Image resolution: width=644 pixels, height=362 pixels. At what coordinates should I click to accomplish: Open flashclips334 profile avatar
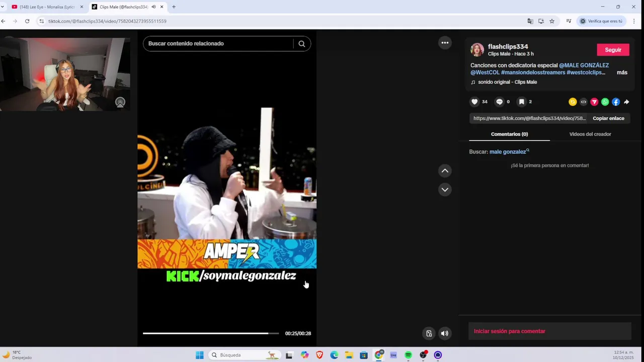tap(477, 50)
